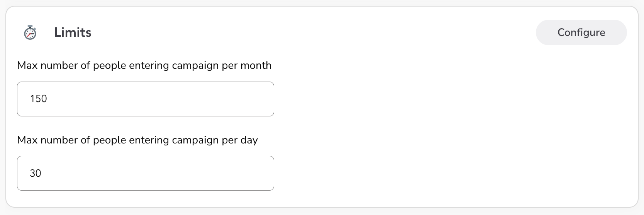Select the timer icon in Limits header
644x215 pixels.
click(30, 32)
